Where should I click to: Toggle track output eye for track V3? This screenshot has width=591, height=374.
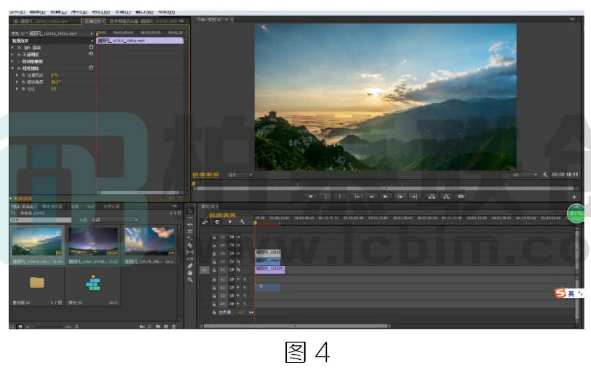pos(238,254)
